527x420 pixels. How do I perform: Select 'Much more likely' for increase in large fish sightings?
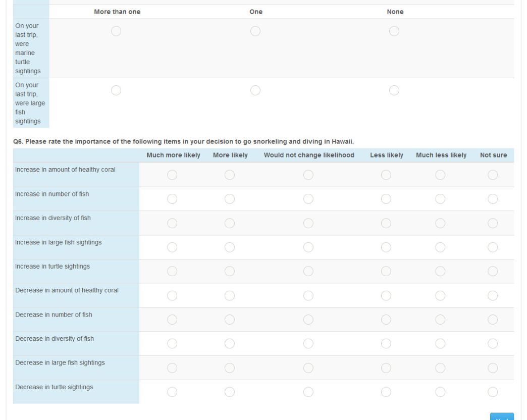click(172, 247)
